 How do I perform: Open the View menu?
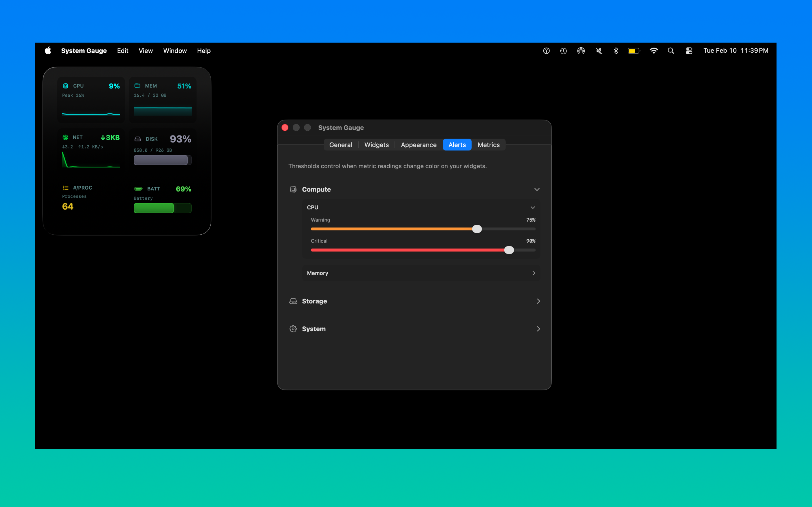point(145,51)
